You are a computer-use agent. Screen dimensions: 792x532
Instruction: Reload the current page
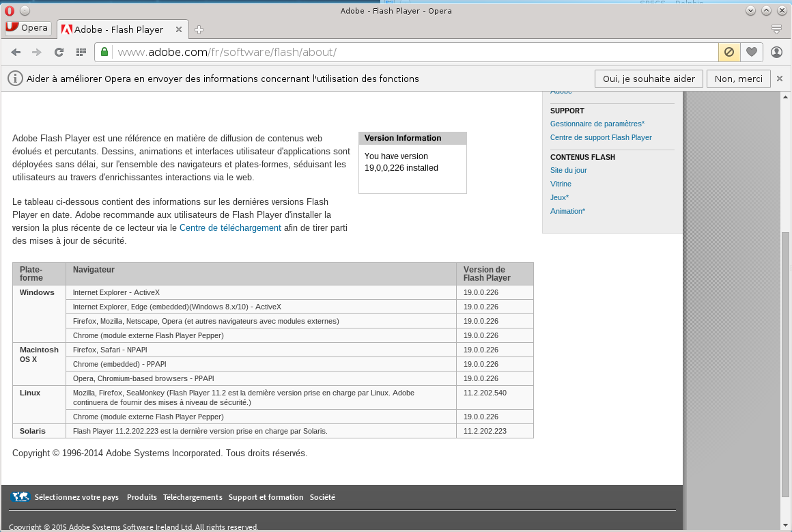click(59, 52)
